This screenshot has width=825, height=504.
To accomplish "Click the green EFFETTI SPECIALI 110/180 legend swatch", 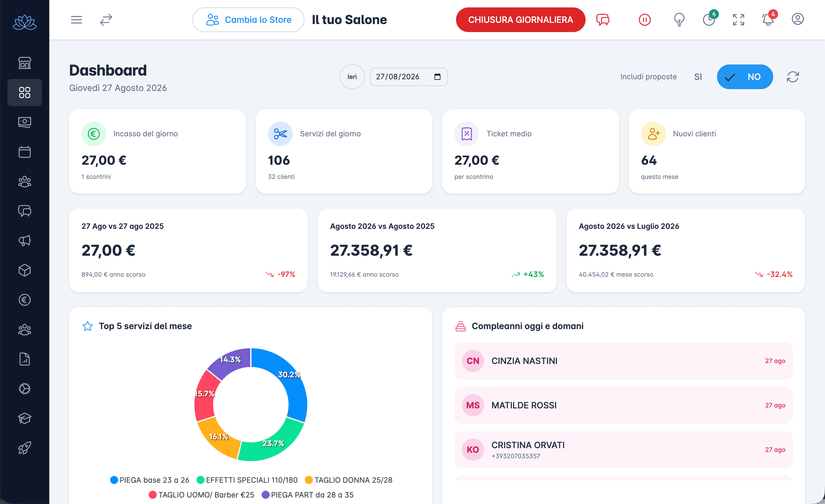I will tap(201, 480).
